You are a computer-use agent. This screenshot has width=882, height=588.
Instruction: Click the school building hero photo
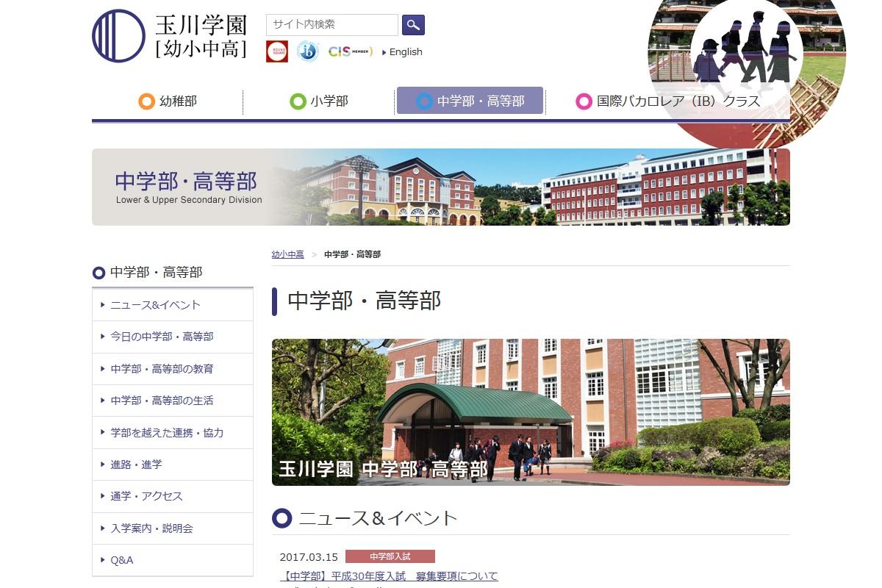click(x=531, y=412)
